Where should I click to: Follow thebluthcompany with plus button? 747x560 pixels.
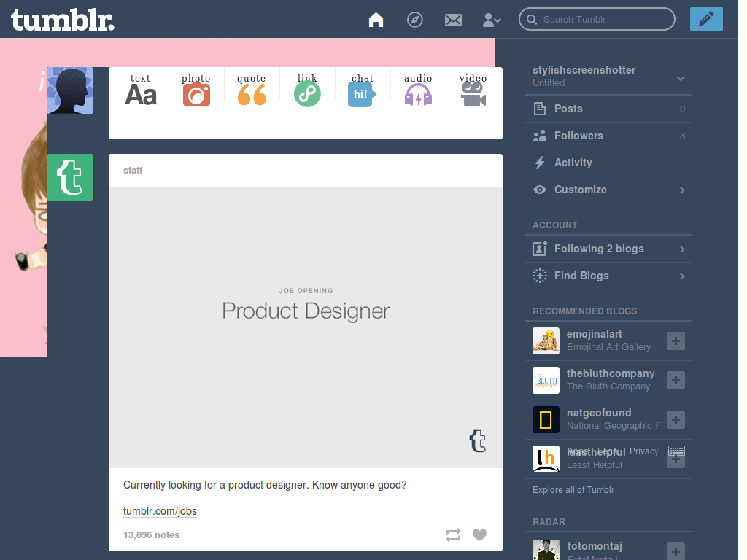[x=676, y=381]
